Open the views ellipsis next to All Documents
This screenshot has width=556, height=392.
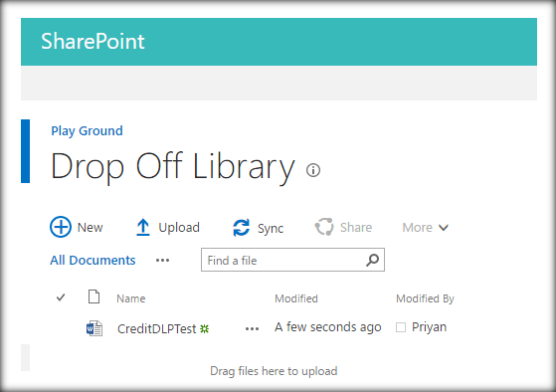(x=162, y=261)
